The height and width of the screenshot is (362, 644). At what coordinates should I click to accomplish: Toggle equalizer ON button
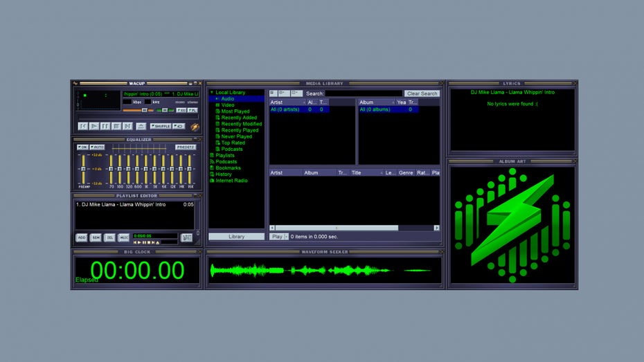(x=82, y=147)
